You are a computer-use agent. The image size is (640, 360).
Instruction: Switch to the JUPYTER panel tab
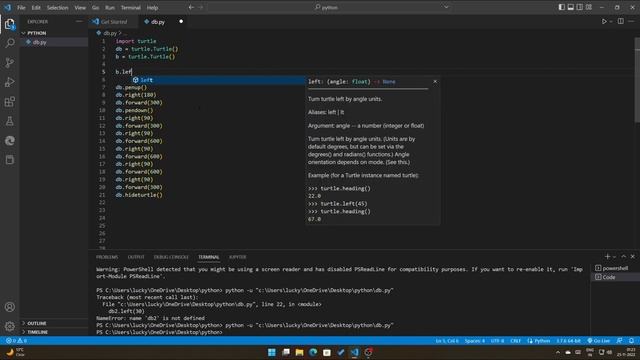click(x=238, y=257)
